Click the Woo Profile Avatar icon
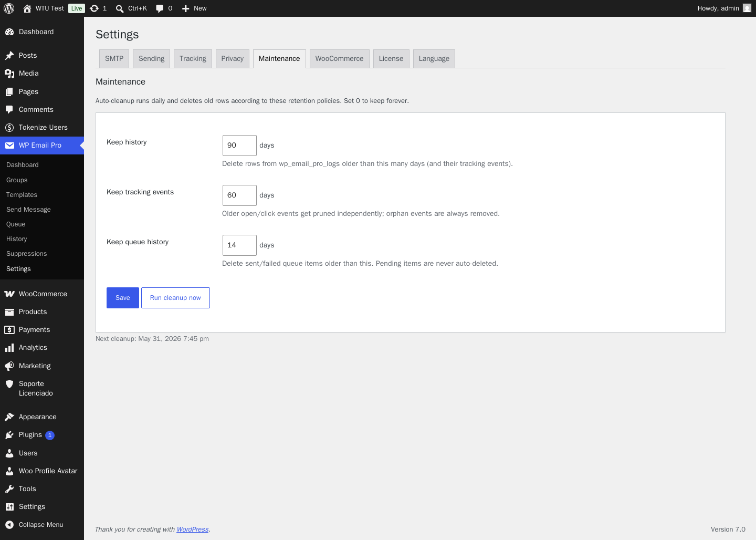This screenshot has height=540, width=756. coord(9,471)
